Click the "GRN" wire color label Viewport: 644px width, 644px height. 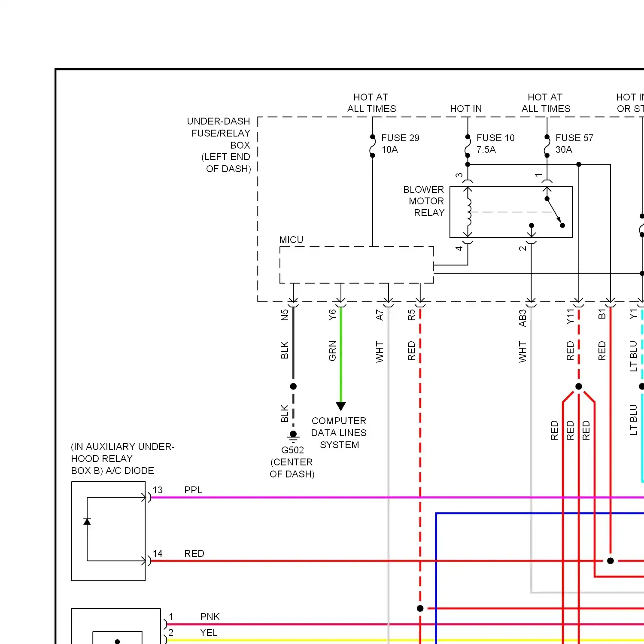coord(332,351)
